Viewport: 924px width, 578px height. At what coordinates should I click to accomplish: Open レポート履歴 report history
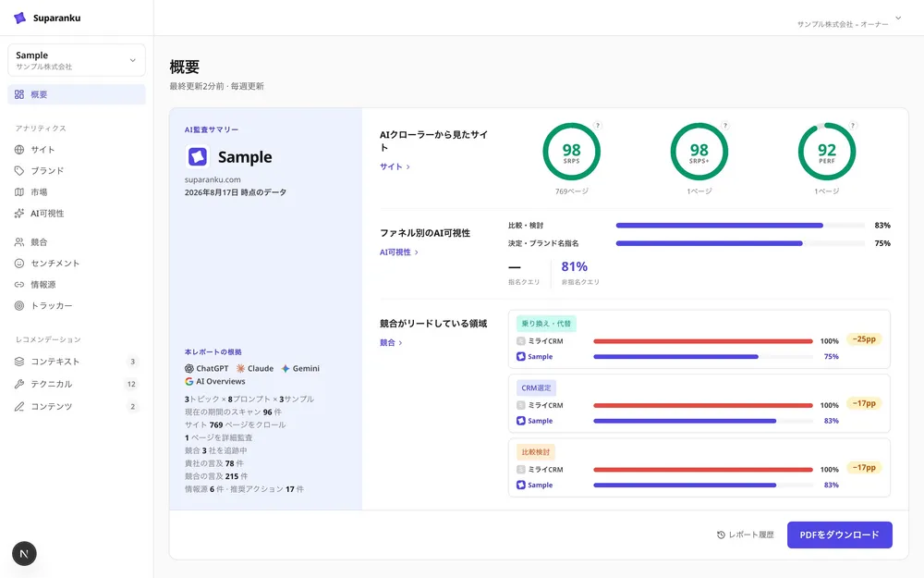746,535
